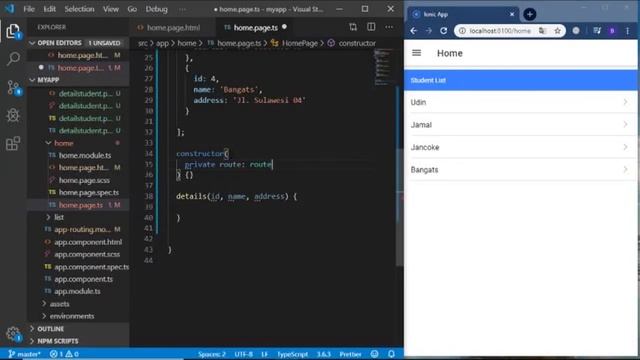Open the Go menu
Screen dimensions: 640x360
(x=132, y=9)
